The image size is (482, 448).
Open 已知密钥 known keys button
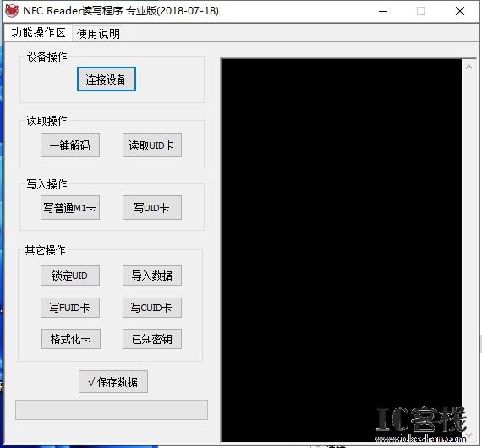point(152,339)
